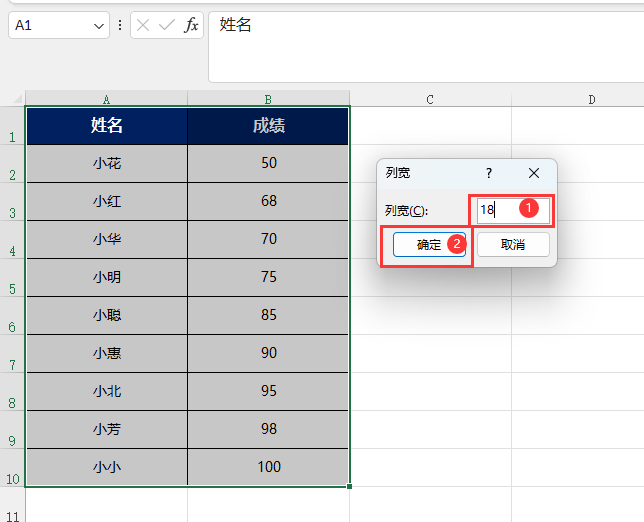Click the formula bar cancel X icon
Image resolution: width=644 pixels, height=522 pixels.
[x=143, y=25]
